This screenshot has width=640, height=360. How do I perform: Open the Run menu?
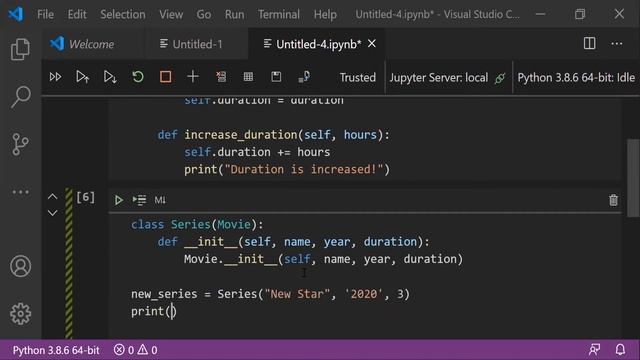234,15
